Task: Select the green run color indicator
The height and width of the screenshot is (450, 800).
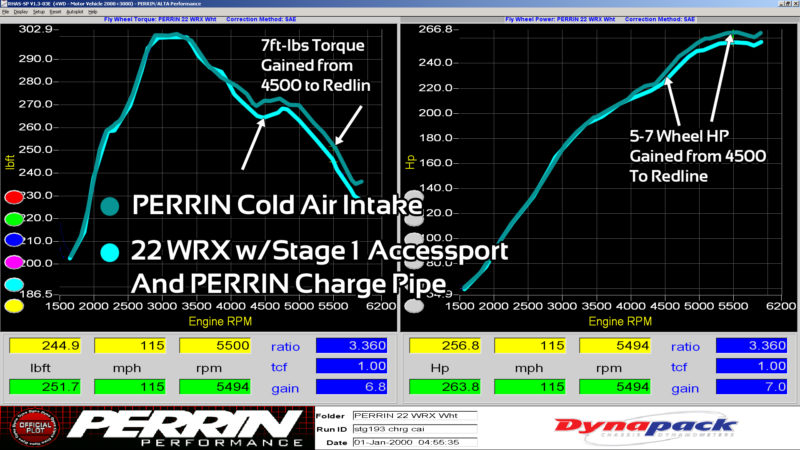Action: click(14, 219)
